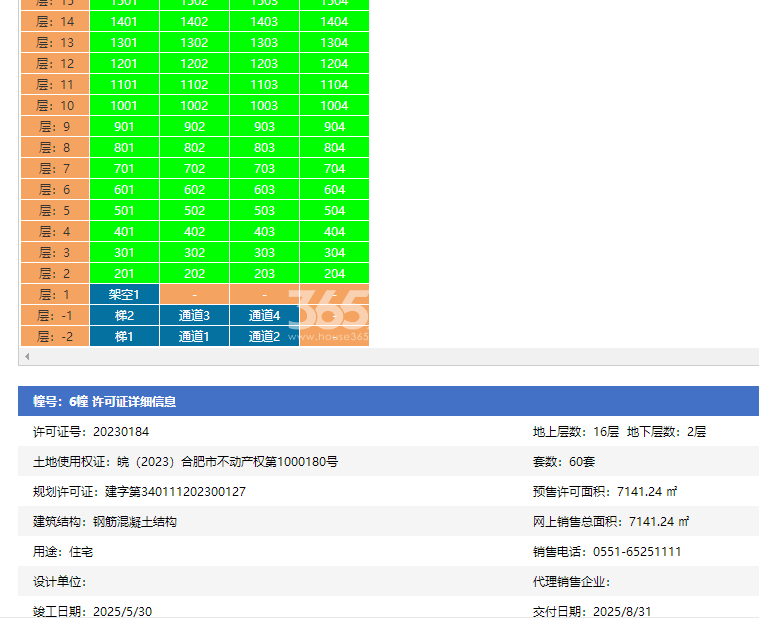759x630 pixels.
Task: Choose unit 501 on floor 5
Action: click(x=124, y=210)
